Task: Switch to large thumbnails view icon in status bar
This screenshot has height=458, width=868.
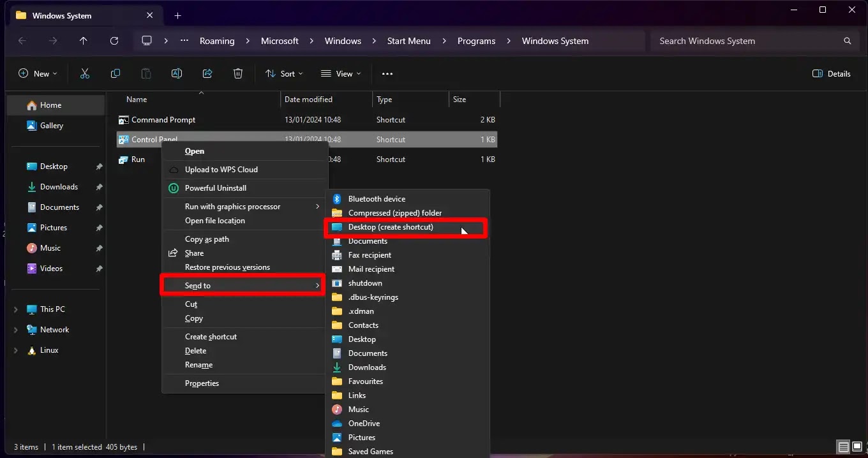Action: click(857, 447)
